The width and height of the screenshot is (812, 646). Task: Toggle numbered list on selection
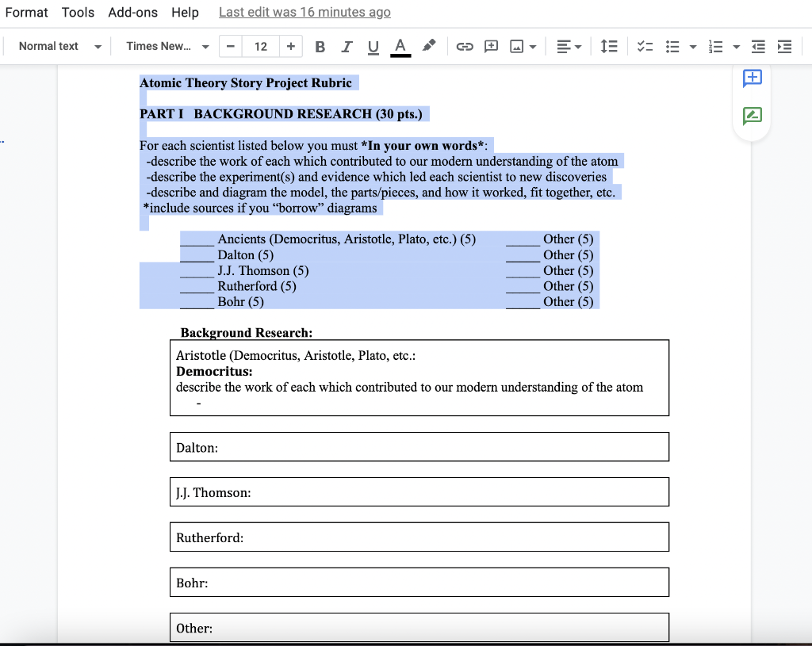(x=716, y=47)
